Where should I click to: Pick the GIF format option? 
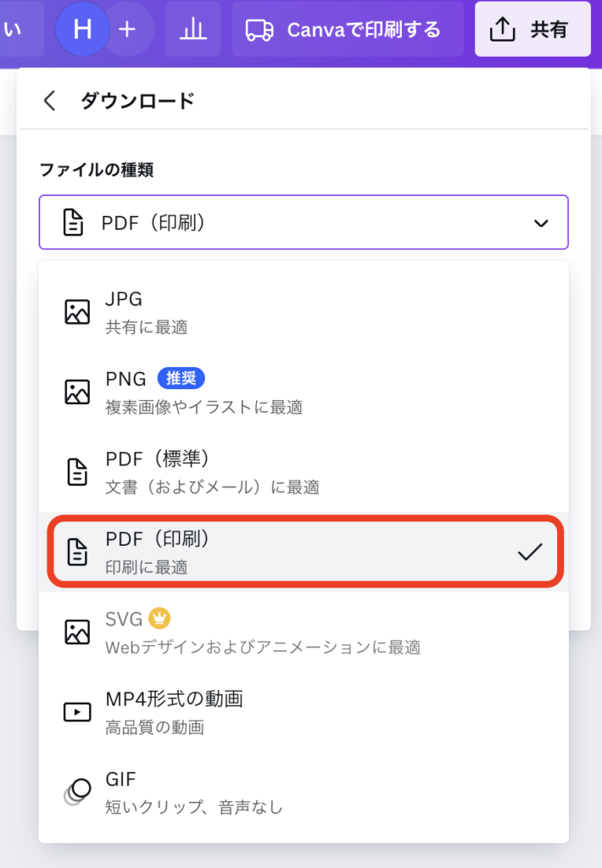pos(303,791)
